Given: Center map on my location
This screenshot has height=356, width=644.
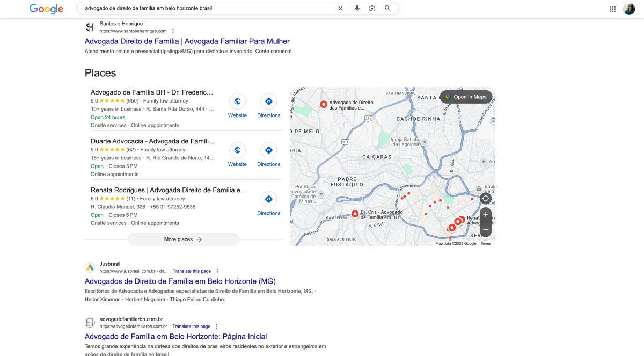Looking at the screenshot, I should point(486,198).
